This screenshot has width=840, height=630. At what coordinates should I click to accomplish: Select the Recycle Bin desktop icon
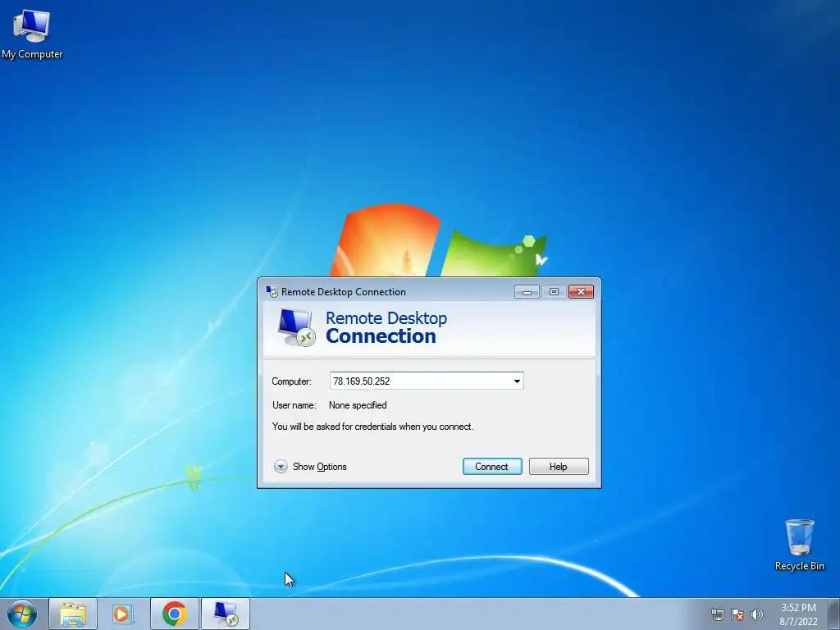[799, 545]
